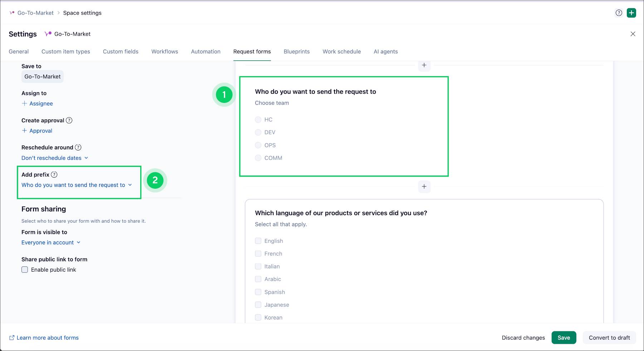This screenshot has height=351, width=644.
Task: Click the Create approval help icon
Action: (x=69, y=120)
